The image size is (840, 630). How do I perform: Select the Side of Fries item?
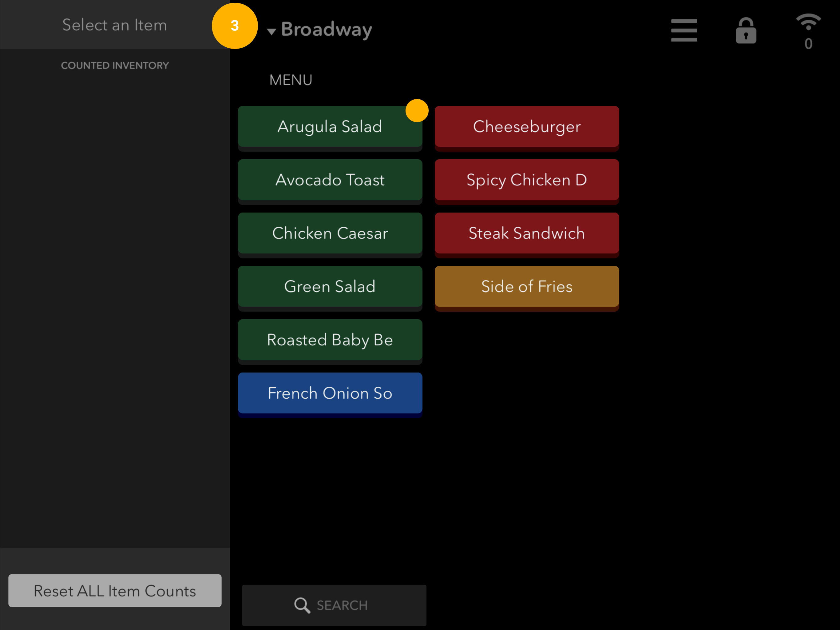point(527,286)
